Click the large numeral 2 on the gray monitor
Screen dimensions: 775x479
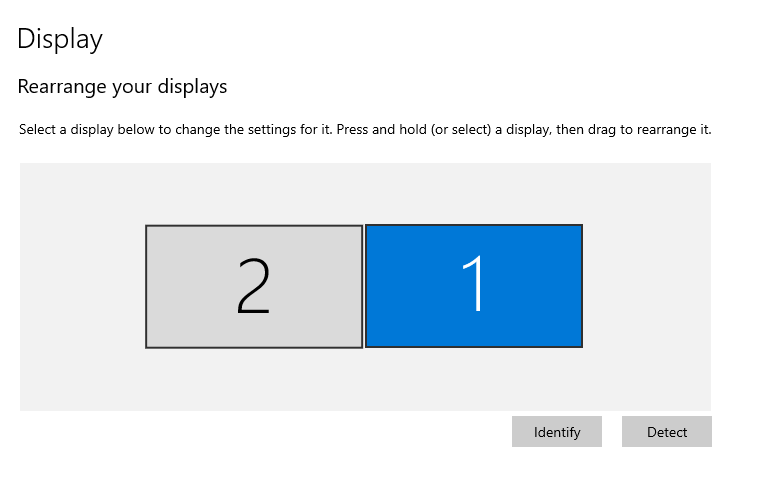point(254,286)
